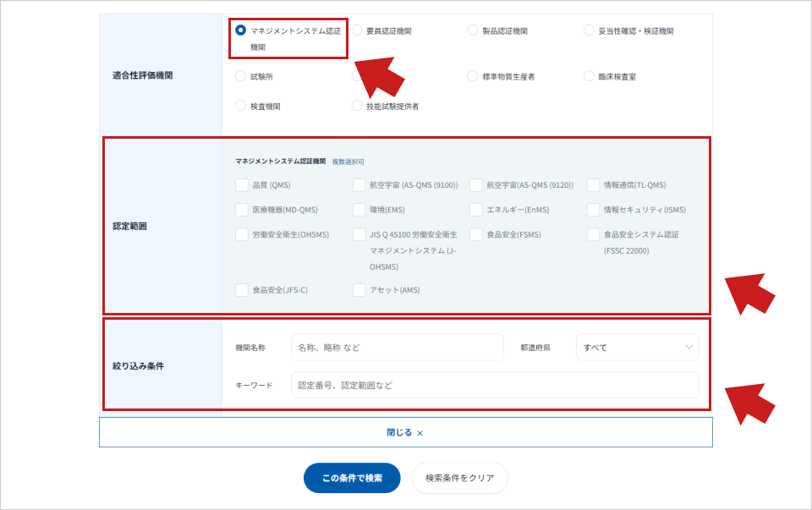
Task: Select 技能試験提供者 option
Action: [x=357, y=106]
